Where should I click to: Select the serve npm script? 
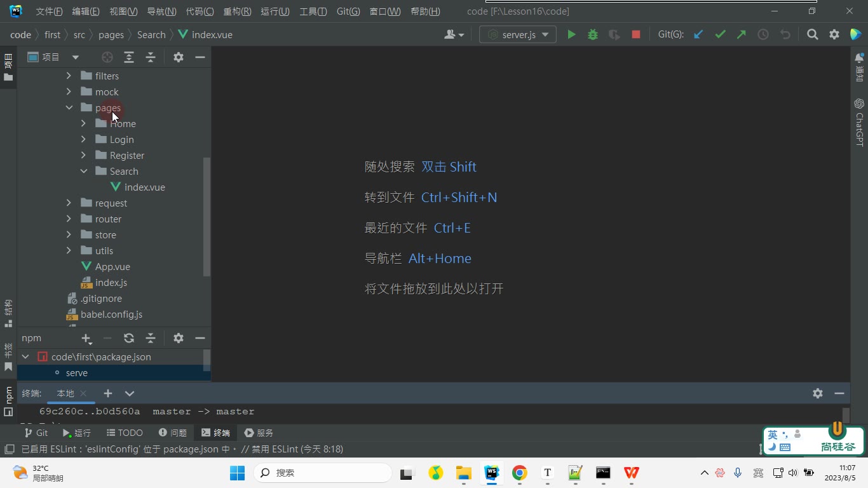pyautogui.click(x=76, y=373)
